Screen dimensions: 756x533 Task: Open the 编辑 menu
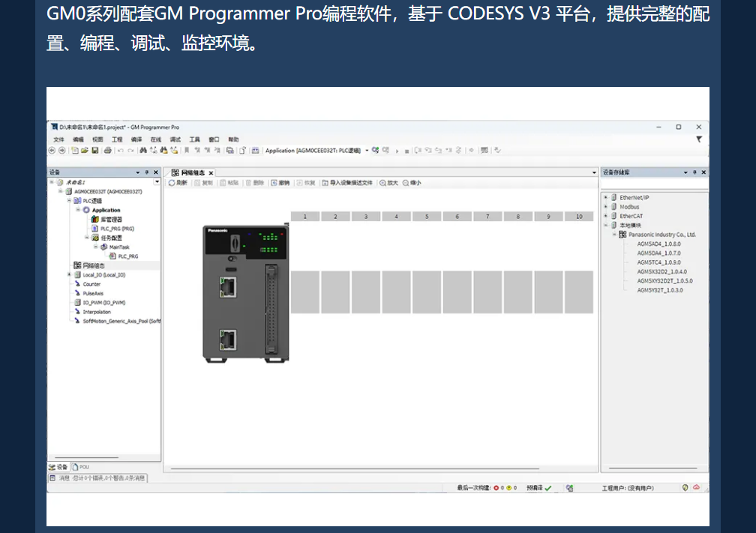point(78,139)
